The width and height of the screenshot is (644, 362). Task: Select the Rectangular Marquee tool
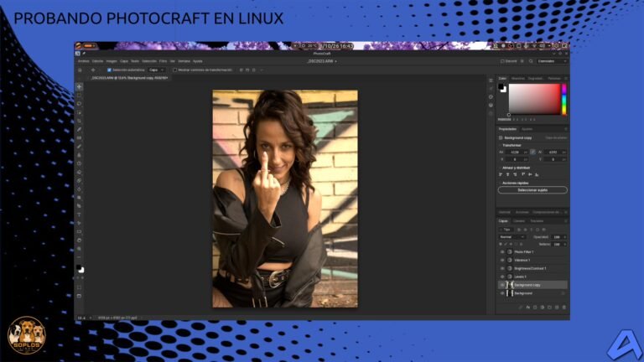pyautogui.click(x=80, y=96)
